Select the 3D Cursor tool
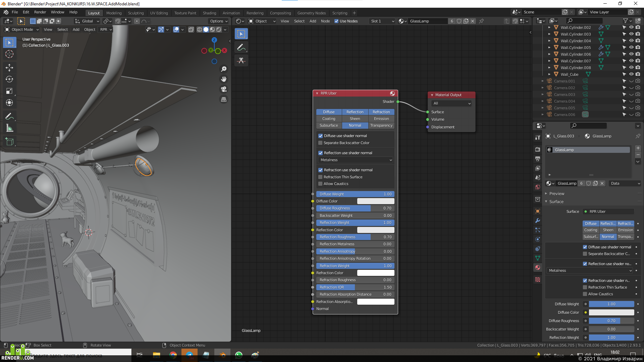The height and width of the screenshot is (362, 644). [9, 54]
